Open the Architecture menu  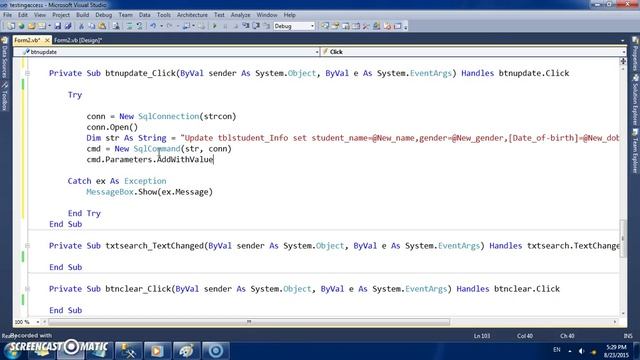(192, 15)
